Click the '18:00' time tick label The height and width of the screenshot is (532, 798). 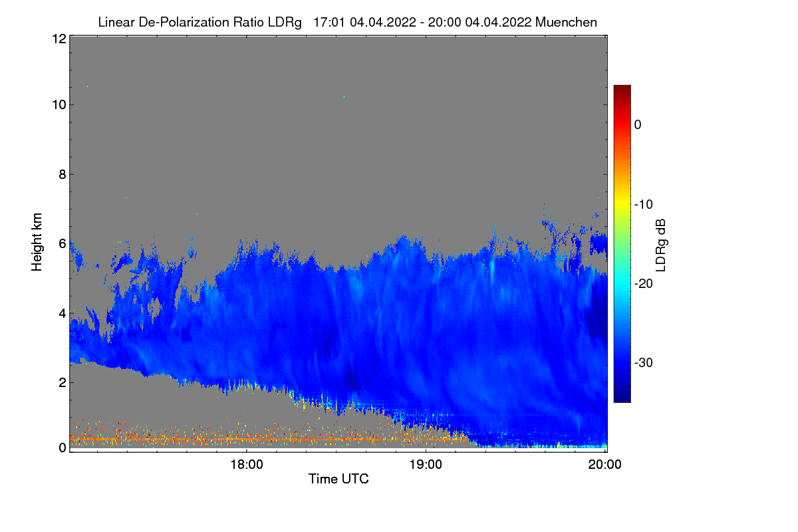[247, 465]
